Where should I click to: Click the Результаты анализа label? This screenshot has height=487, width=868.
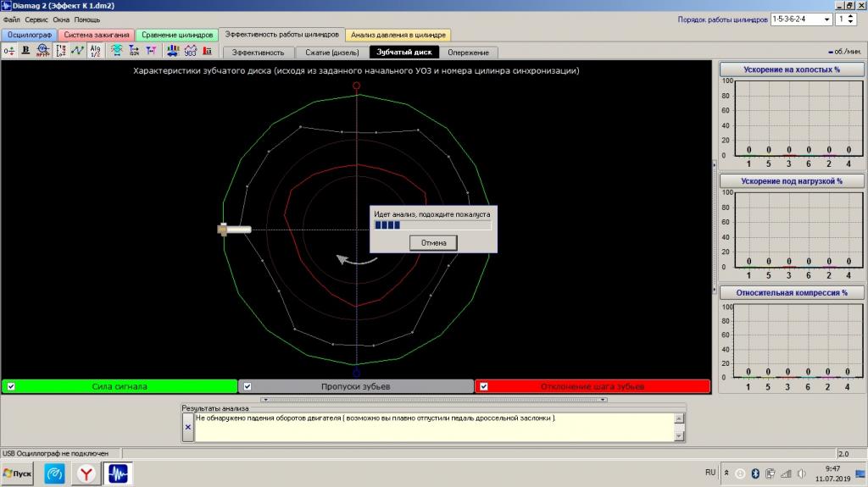[215, 408]
